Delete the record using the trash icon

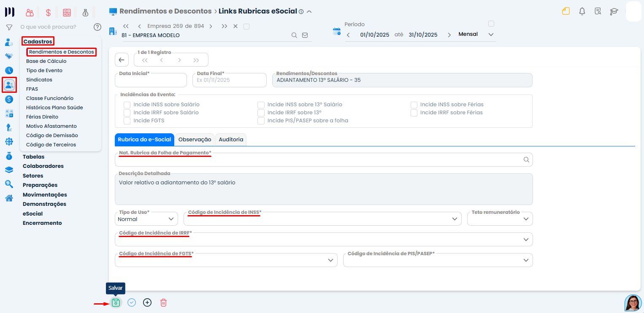163,302
